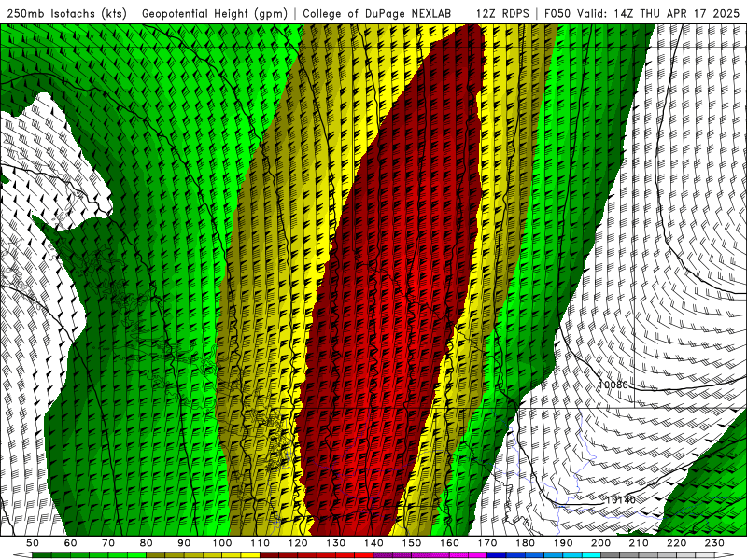Click the 90 value on the color scale
This screenshot has height=560, width=747.
[x=184, y=543]
